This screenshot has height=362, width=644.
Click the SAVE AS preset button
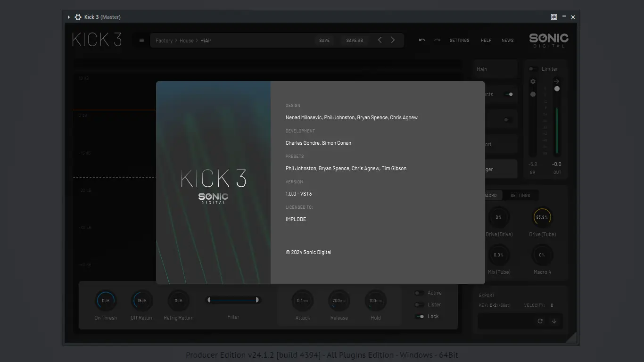click(x=355, y=41)
